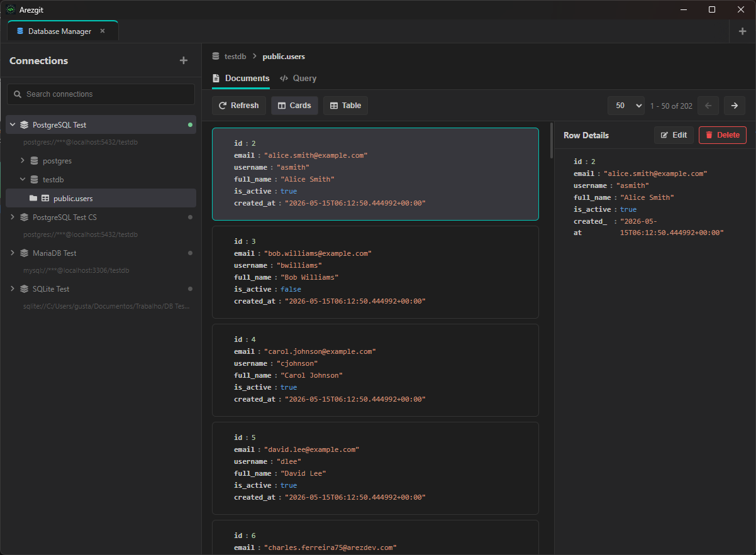Collapse the testdb database node
The width and height of the screenshot is (756, 555).
tap(23, 179)
